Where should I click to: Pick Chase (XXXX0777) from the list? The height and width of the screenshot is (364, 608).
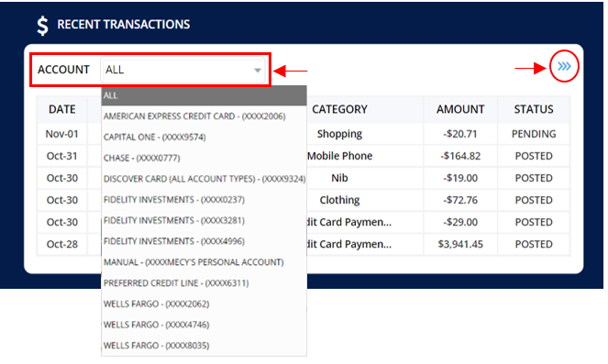tap(204, 158)
